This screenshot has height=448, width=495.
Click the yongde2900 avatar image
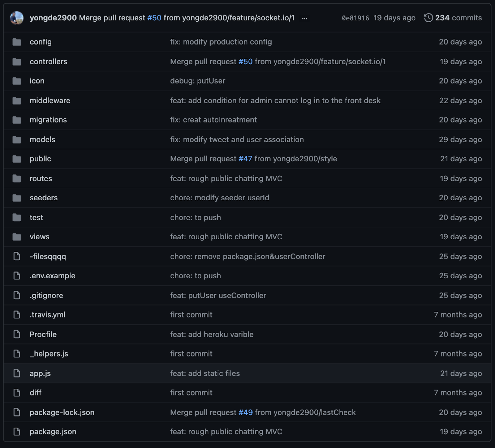point(17,18)
